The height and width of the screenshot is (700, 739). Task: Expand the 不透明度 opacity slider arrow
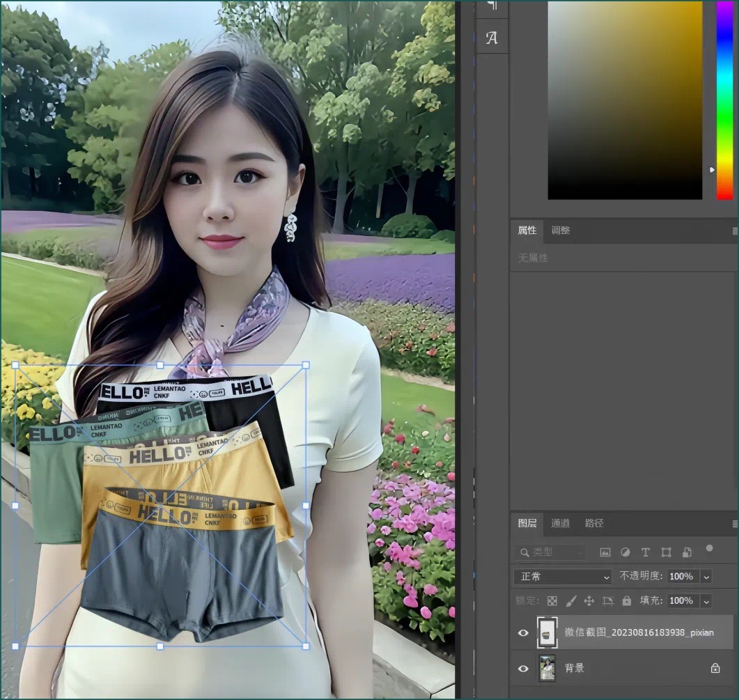tap(706, 577)
